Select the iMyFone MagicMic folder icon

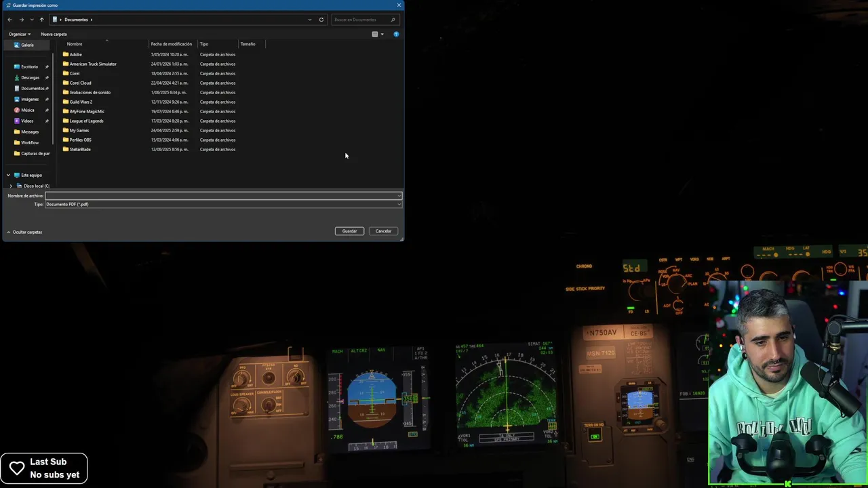coord(66,111)
